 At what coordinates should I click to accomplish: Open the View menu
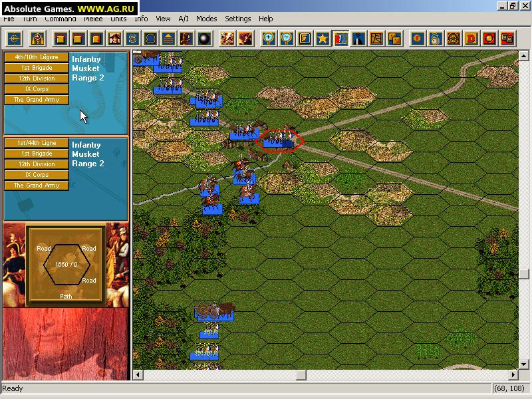coord(163,19)
